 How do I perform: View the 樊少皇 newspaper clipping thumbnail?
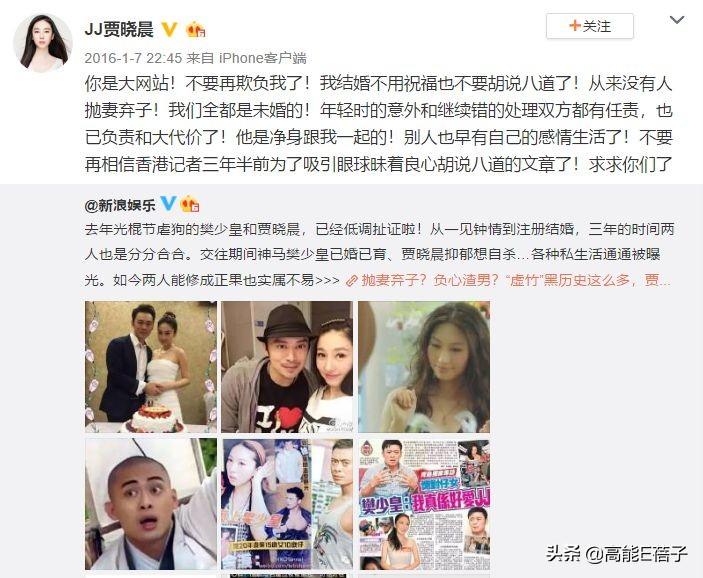424,504
